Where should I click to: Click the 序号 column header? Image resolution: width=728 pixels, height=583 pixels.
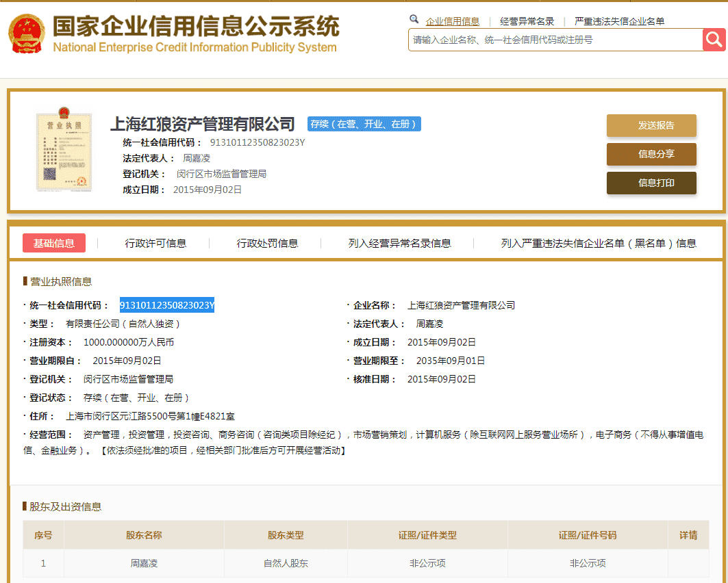pos(43,535)
